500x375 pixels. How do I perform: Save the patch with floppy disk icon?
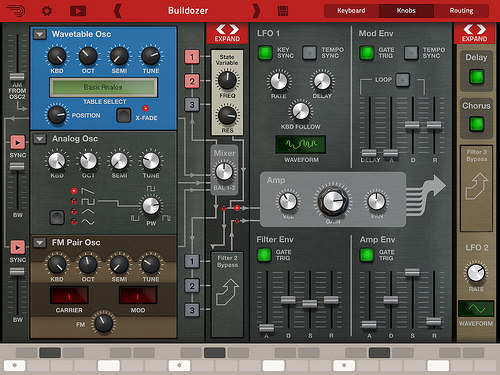point(283,11)
